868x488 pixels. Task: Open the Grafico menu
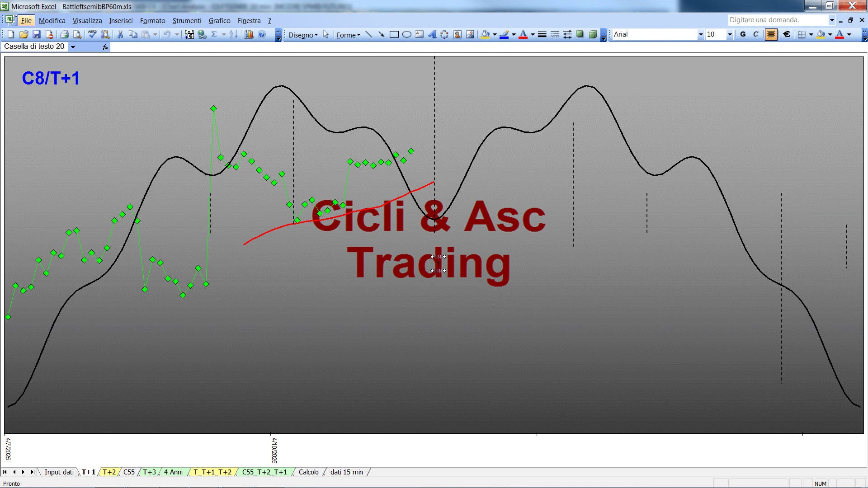pos(219,21)
